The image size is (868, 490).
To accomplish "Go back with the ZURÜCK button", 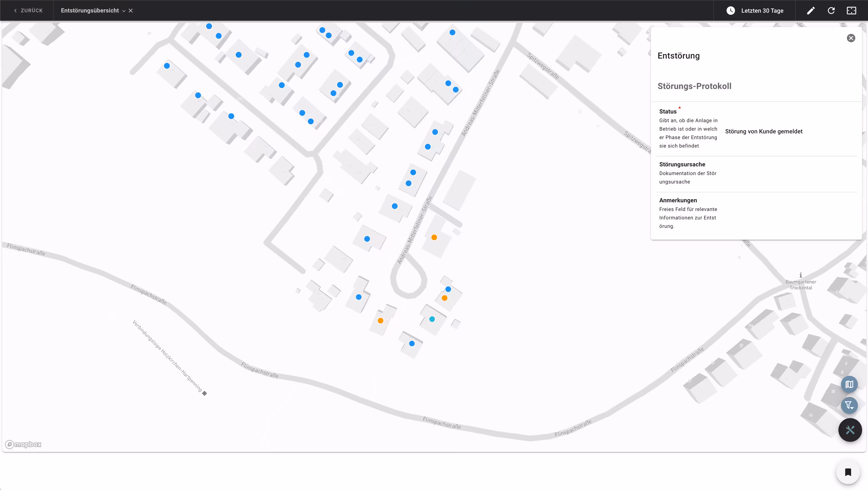I will click(x=28, y=10).
